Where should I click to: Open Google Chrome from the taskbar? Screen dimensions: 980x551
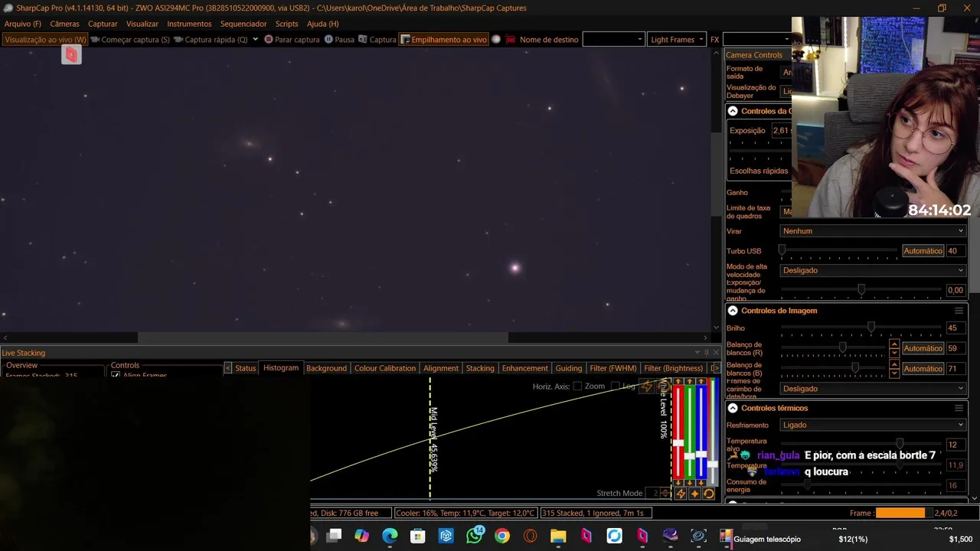502,536
